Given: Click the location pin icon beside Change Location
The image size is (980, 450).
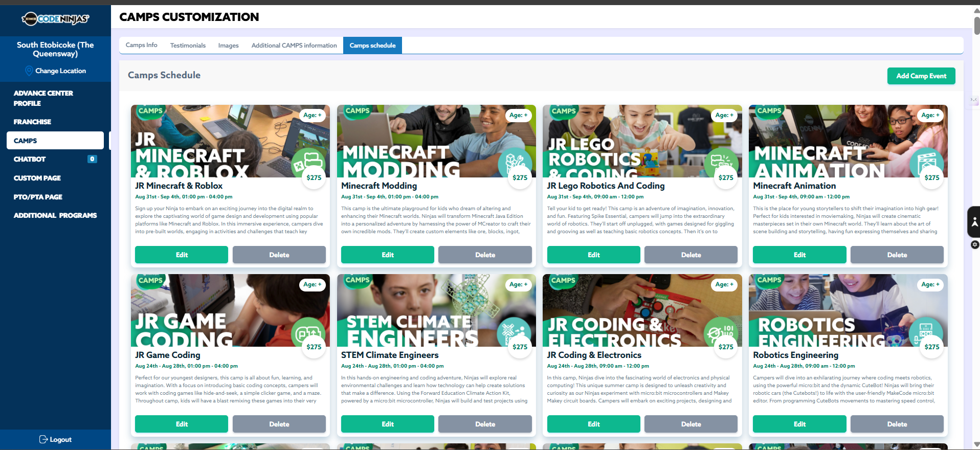Looking at the screenshot, I should (29, 71).
